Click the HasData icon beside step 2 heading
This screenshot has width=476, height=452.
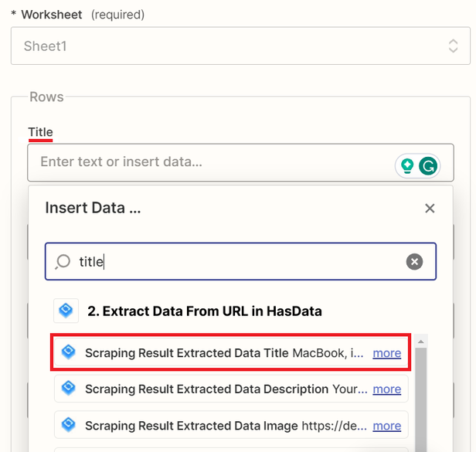pos(66,311)
